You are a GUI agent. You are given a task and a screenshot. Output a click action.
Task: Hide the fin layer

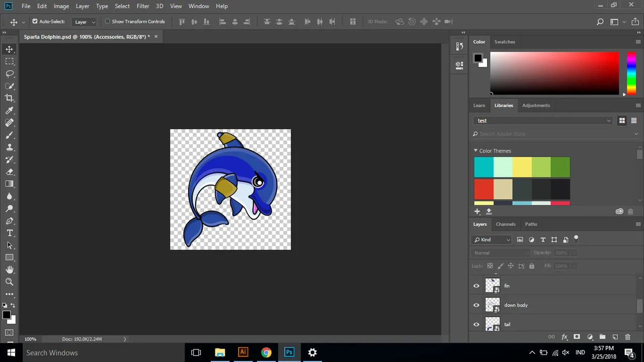476,286
